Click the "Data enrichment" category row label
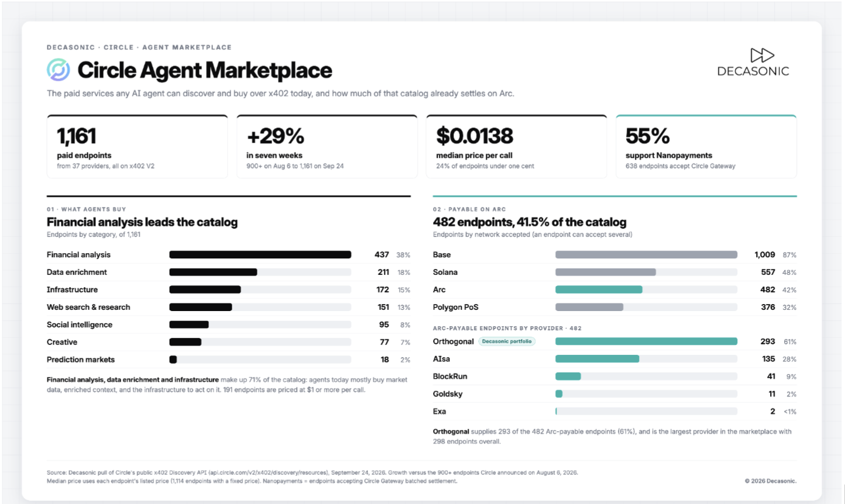 coord(77,272)
